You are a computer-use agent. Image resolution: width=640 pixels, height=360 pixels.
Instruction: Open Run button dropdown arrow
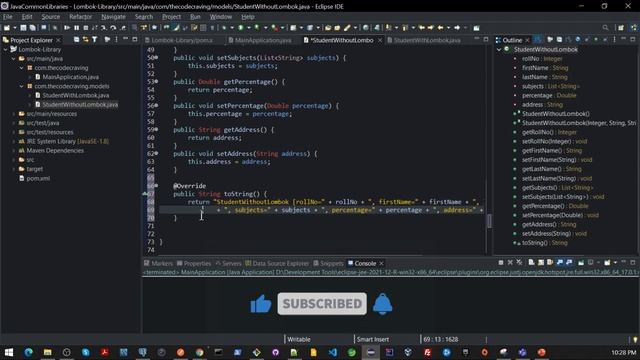tap(248, 28)
